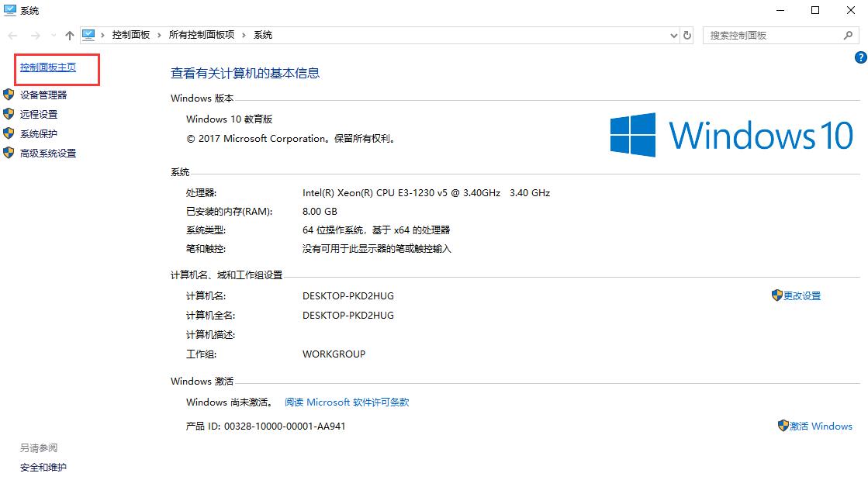Viewport: 868px width, 487px height.
Task: Click the first DESKTOP-PKD2HUG computer name
Action: (x=348, y=296)
